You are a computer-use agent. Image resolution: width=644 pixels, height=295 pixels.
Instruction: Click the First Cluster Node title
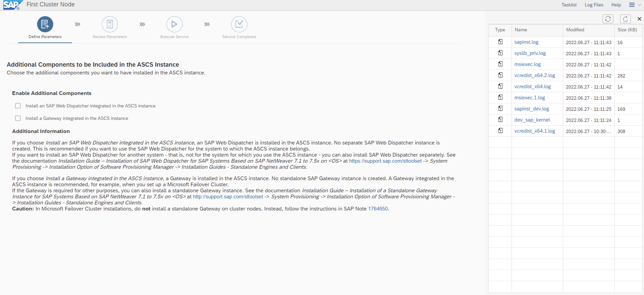click(x=51, y=4)
